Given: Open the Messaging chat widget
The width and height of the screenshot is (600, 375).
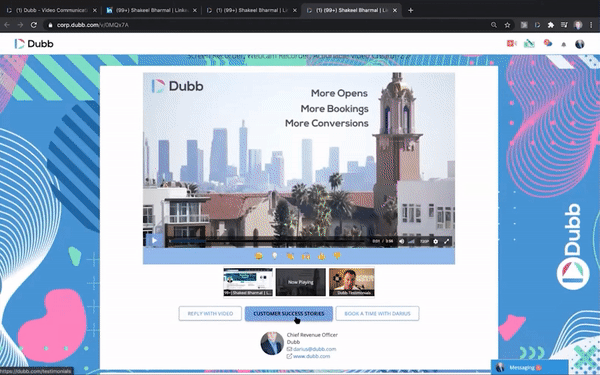Looking at the screenshot, I should [529, 367].
